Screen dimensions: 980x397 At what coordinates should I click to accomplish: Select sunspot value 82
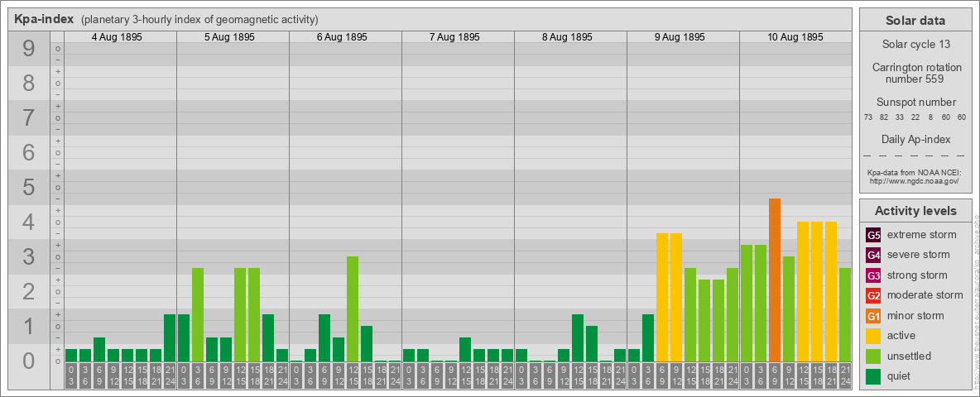[884, 117]
